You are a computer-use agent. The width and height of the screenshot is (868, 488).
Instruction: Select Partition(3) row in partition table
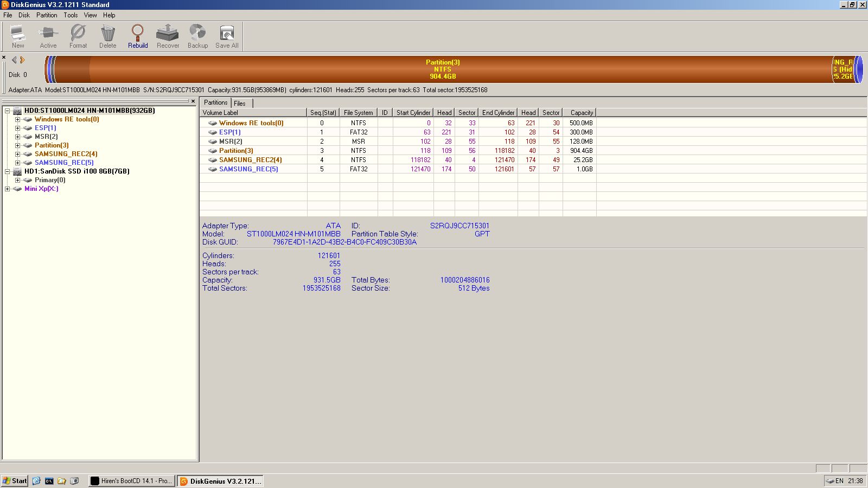(x=398, y=151)
